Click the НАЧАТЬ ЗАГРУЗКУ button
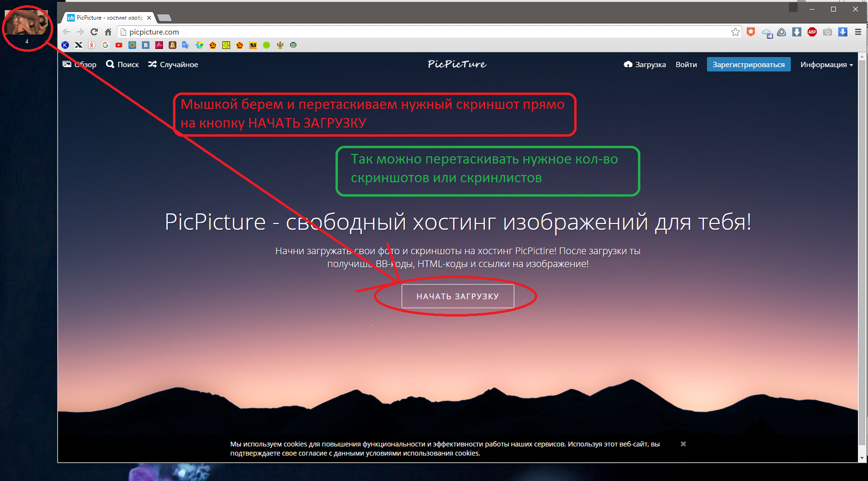This screenshot has width=868, height=481. 458,296
